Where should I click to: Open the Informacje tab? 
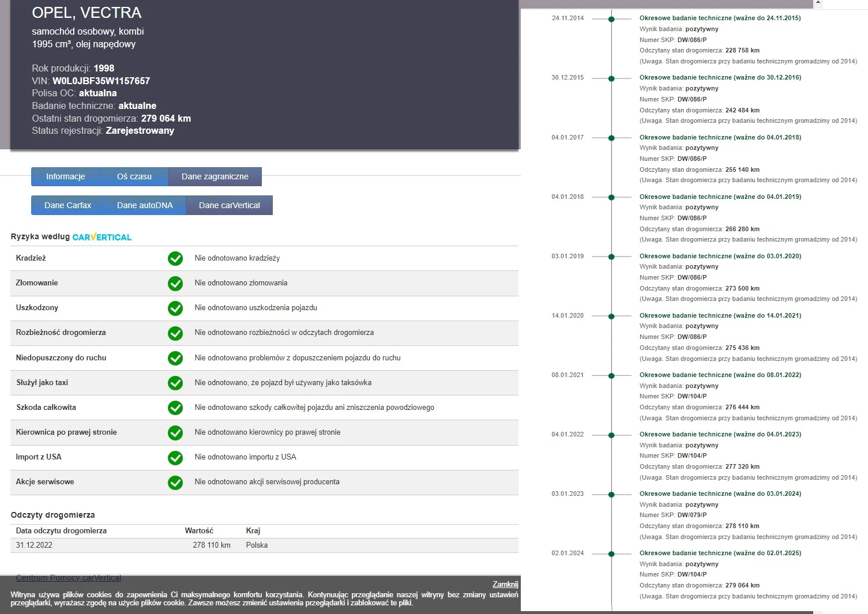click(x=66, y=176)
